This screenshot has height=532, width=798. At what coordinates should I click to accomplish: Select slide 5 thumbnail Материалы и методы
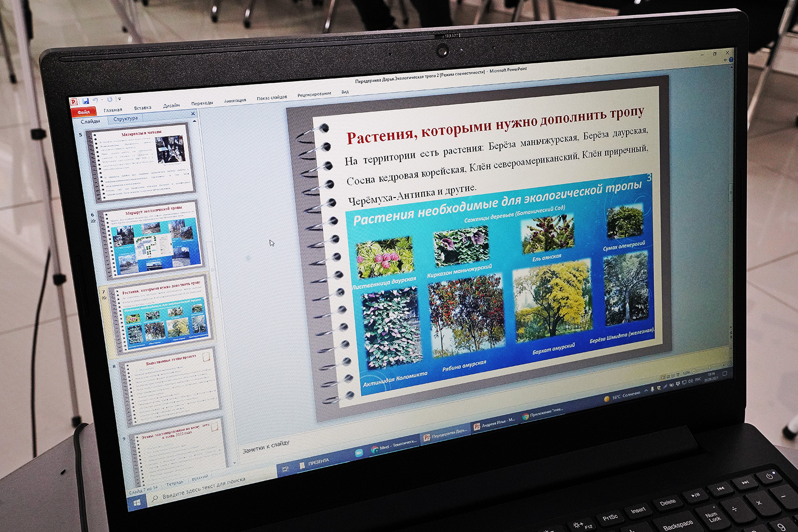(x=141, y=162)
